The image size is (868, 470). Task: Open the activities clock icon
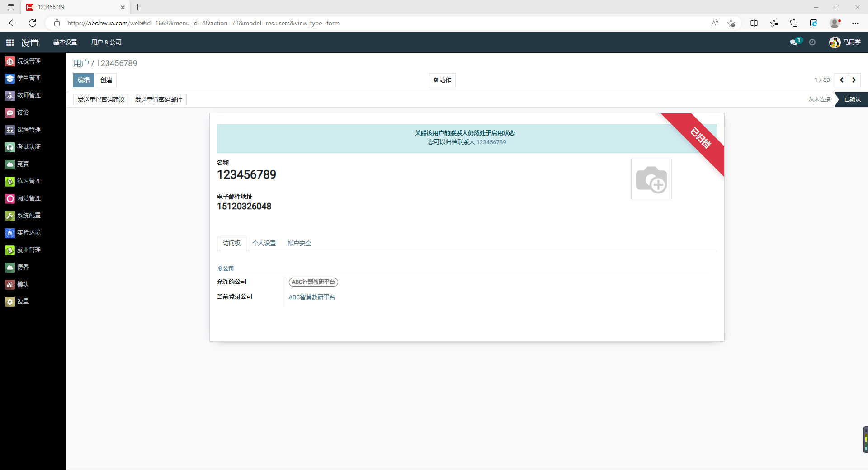coord(812,42)
